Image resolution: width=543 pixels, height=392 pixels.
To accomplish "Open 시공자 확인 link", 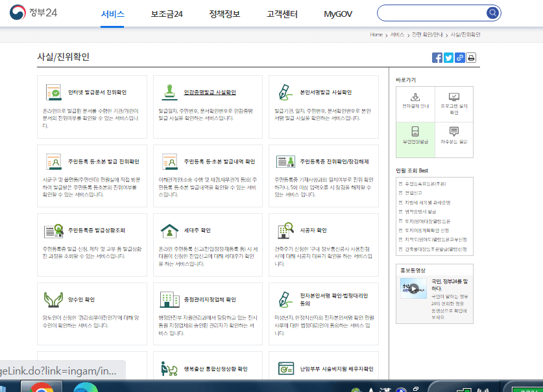I will coord(313,231).
